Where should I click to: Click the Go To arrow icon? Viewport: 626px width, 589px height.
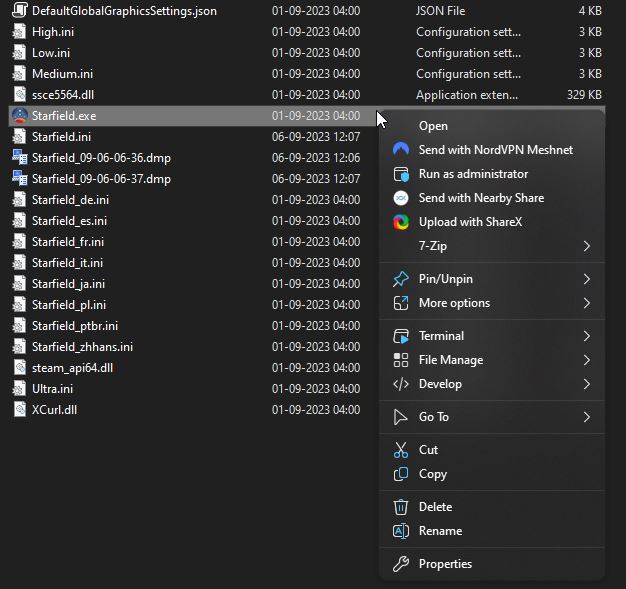(x=401, y=417)
